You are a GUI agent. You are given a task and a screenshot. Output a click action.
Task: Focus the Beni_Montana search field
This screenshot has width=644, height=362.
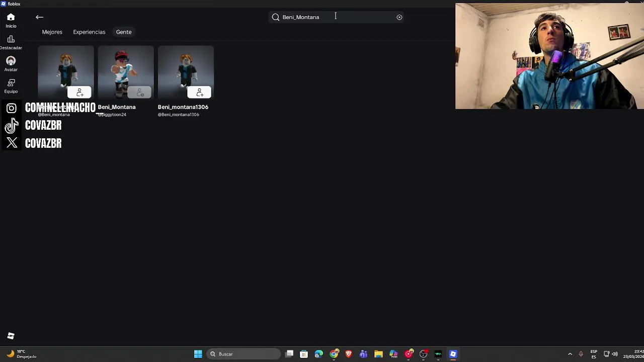(336, 17)
